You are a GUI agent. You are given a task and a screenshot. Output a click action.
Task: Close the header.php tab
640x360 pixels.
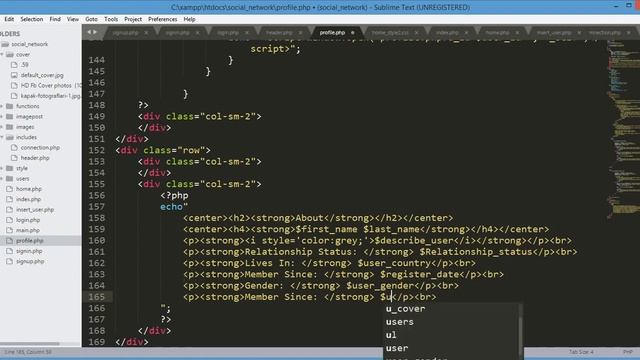(x=300, y=33)
